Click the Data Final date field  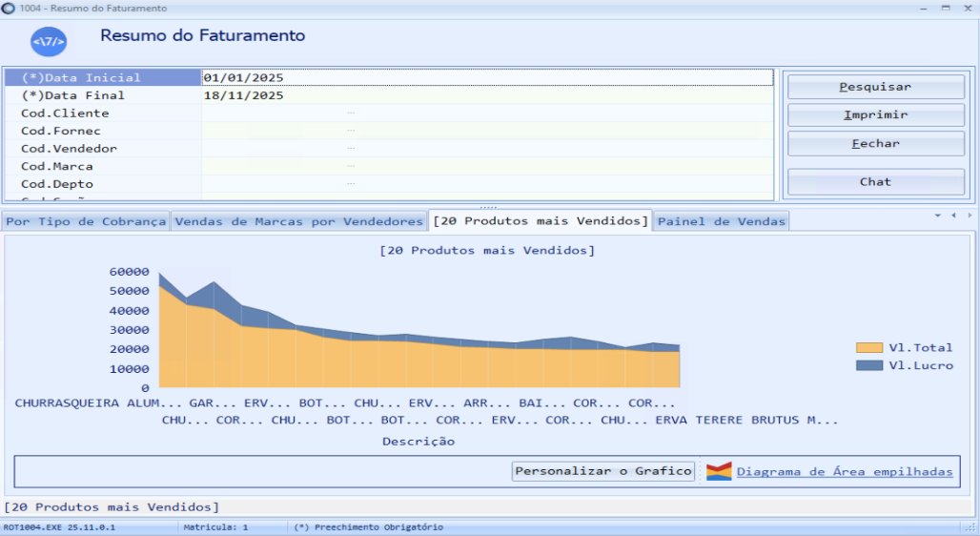[486, 95]
